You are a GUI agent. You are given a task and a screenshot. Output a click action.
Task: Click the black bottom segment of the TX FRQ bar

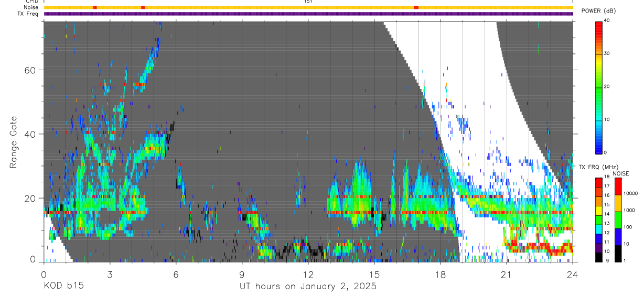point(599,257)
